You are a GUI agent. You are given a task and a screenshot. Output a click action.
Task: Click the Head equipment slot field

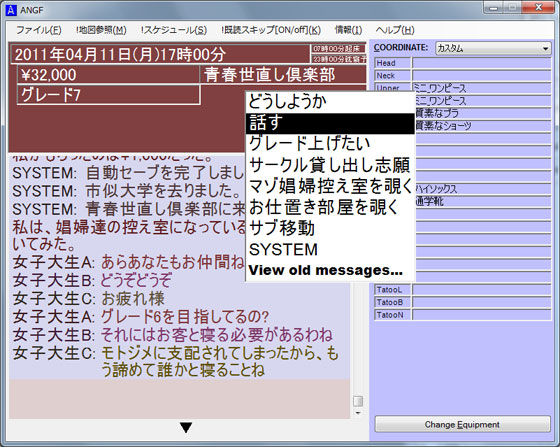click(x=481, y=63)
